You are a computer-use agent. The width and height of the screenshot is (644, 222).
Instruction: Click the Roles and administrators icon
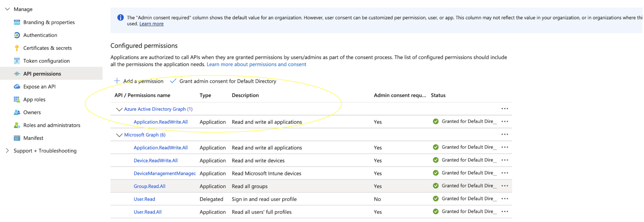tap(17, 125)
